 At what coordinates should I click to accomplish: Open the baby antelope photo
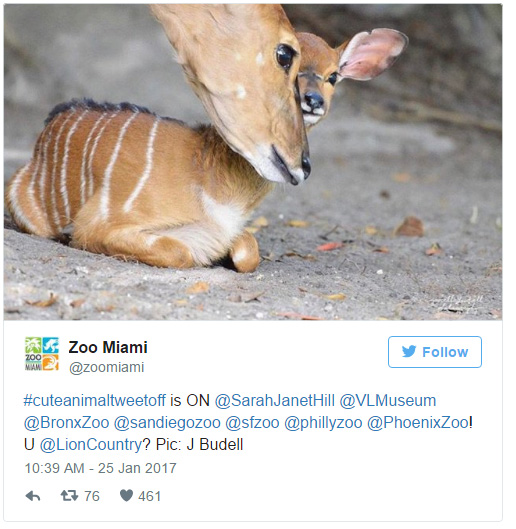(x=253, y=162)
